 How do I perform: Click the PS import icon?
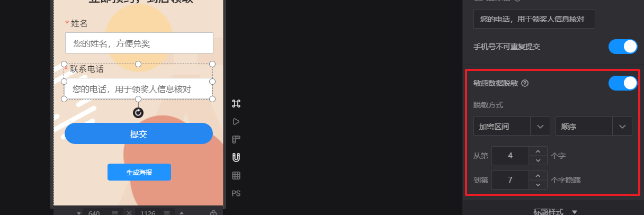tap(236, 193)
